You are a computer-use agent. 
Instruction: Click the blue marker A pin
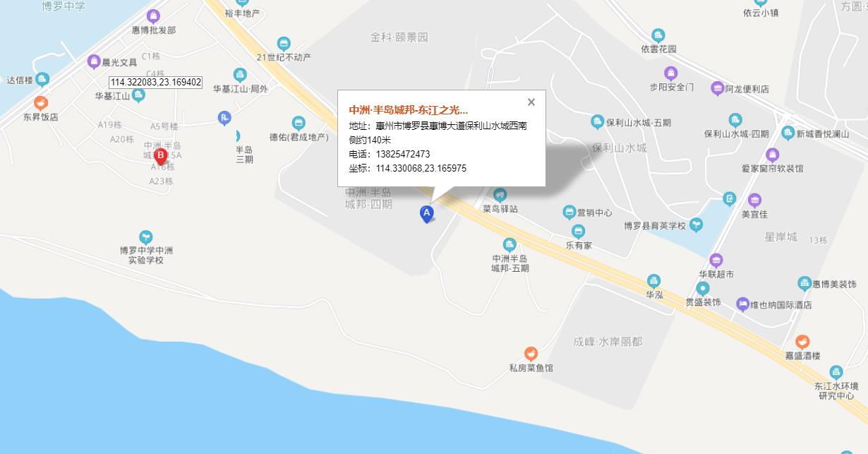(x=426, y=213)
